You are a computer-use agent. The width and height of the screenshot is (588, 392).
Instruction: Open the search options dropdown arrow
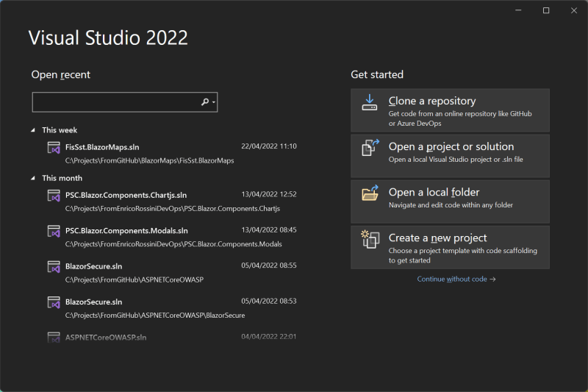click(214, 102)
